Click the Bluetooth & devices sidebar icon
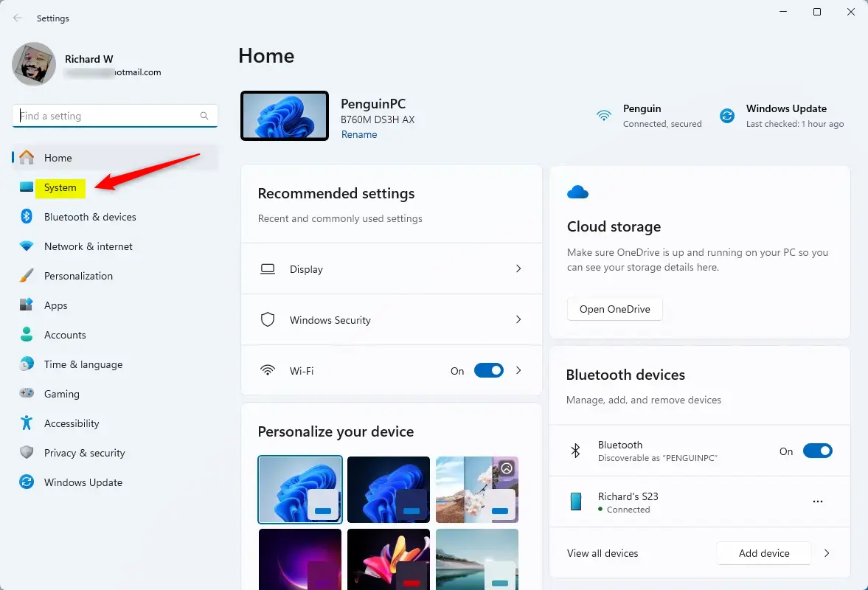This screenshot has width=868, height=590. pos(26,216)
